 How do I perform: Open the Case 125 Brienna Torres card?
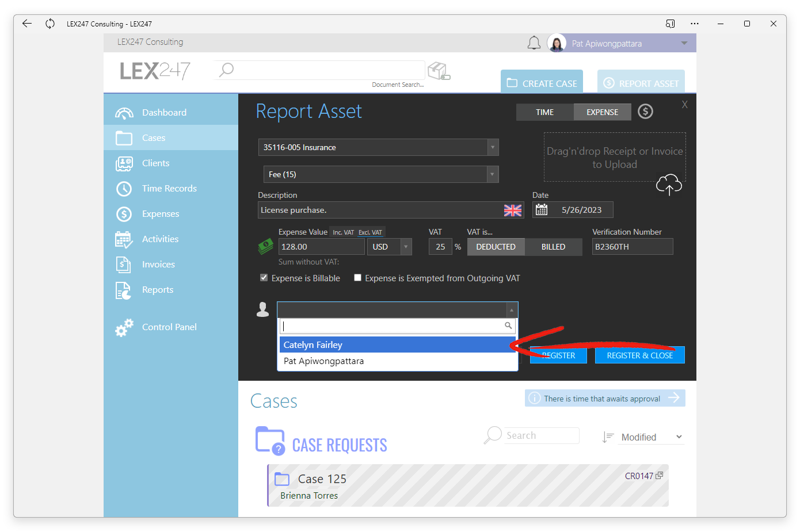pos(468,485)
